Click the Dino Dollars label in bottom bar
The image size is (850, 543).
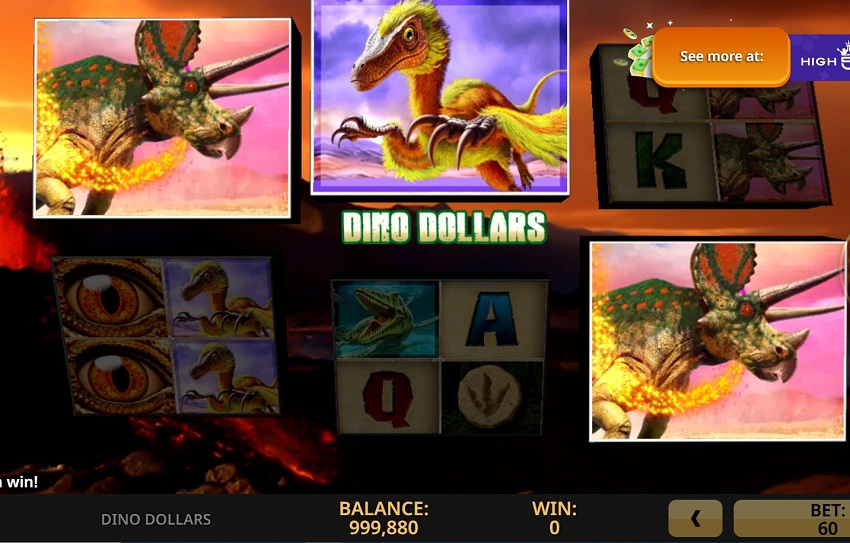point(156,519)
